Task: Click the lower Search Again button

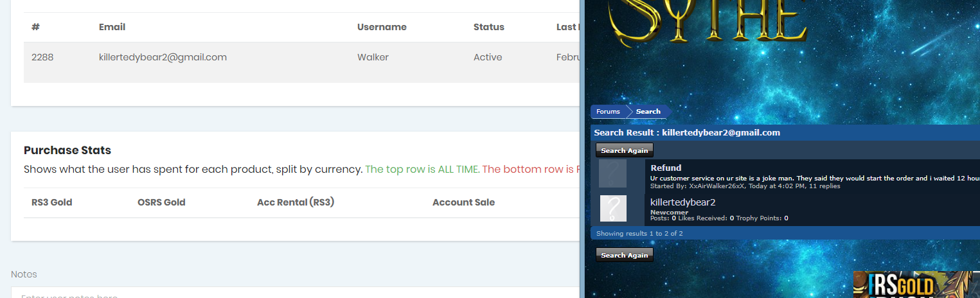Action: (625, 255)
